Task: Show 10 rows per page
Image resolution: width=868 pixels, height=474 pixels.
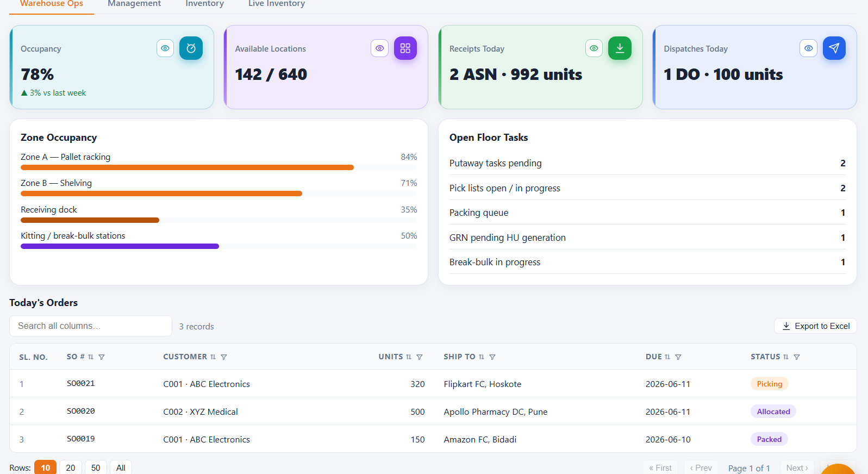Action: 46,467
